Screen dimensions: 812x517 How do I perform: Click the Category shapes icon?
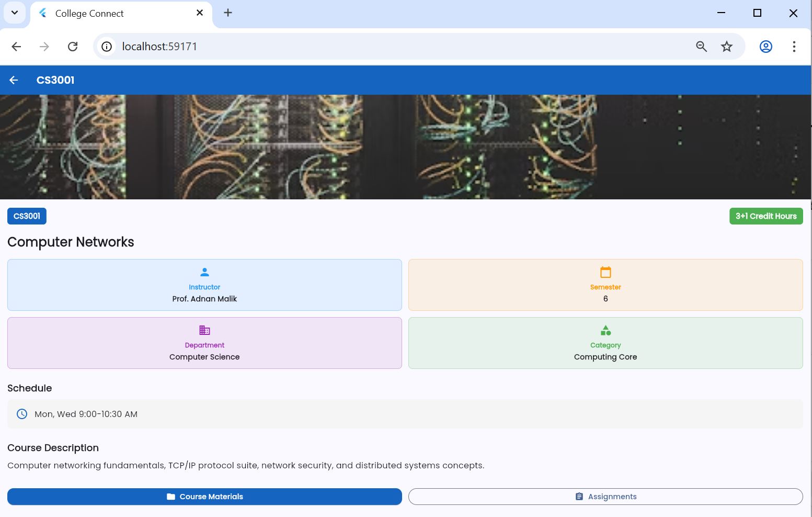click(x=605, y=330)
